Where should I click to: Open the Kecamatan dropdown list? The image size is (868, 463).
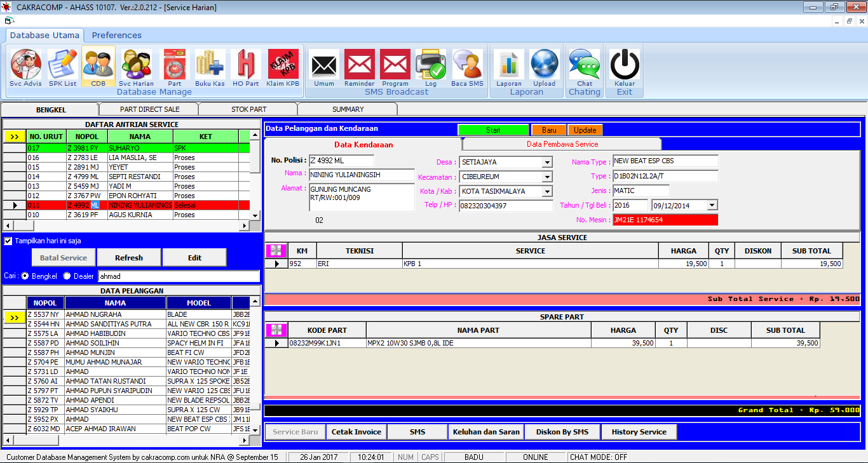[x=547, y=177]
